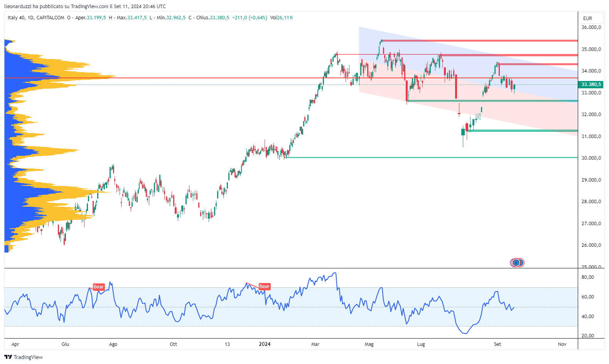Image resolution: width=609 pixels, height=364 pixels.
Task: Click the 31.000,0 price axis label
Action: (x=591, y=136)
